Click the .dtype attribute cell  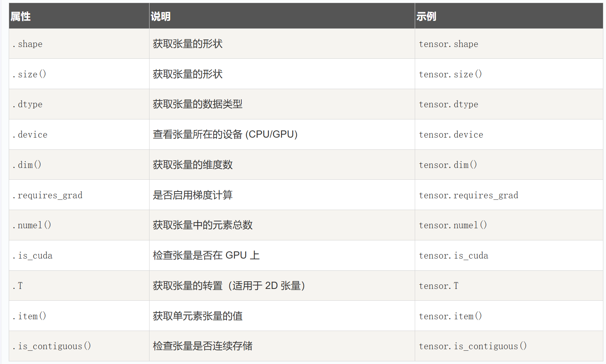(x=27, y=104)
